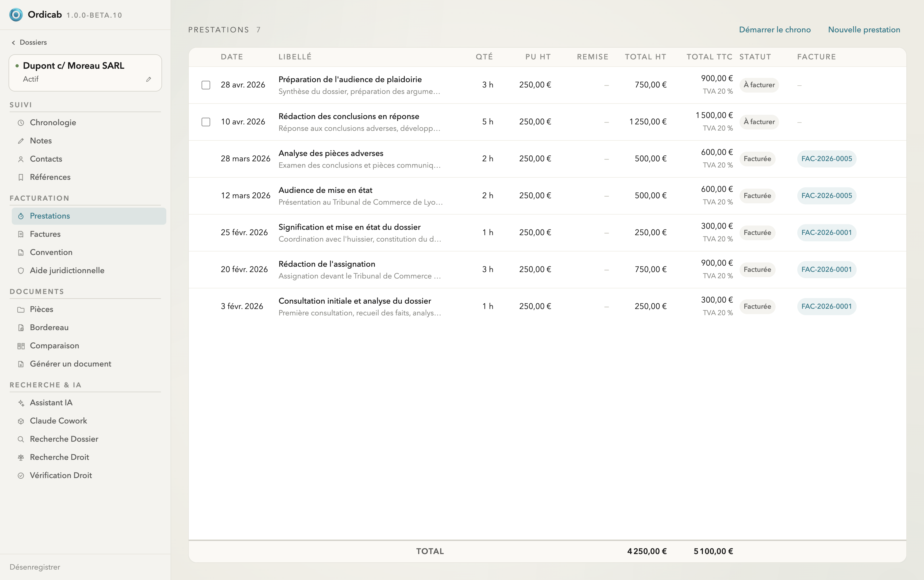Select 'Rédaction des conclusions en réponse' label

[349, 116]
